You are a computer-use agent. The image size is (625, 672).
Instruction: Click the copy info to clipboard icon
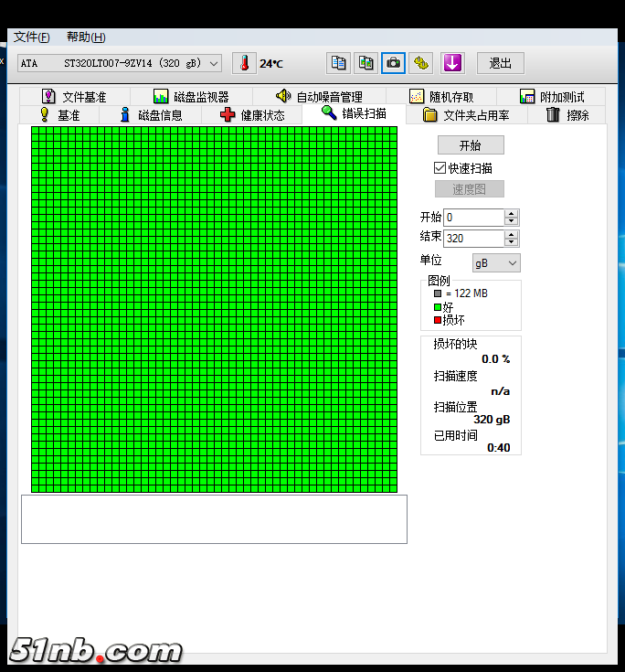point(338,63)
